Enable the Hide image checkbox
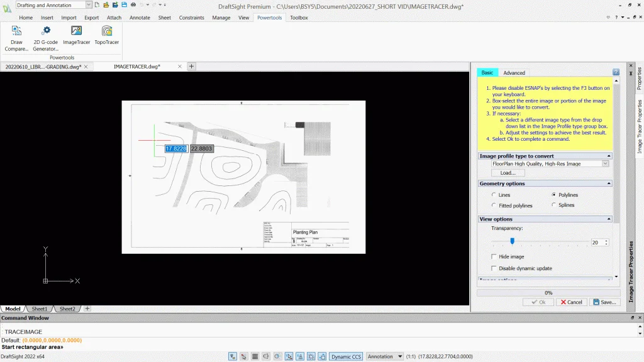The height and width of the screenshot is (362, 644). point(494,256)
